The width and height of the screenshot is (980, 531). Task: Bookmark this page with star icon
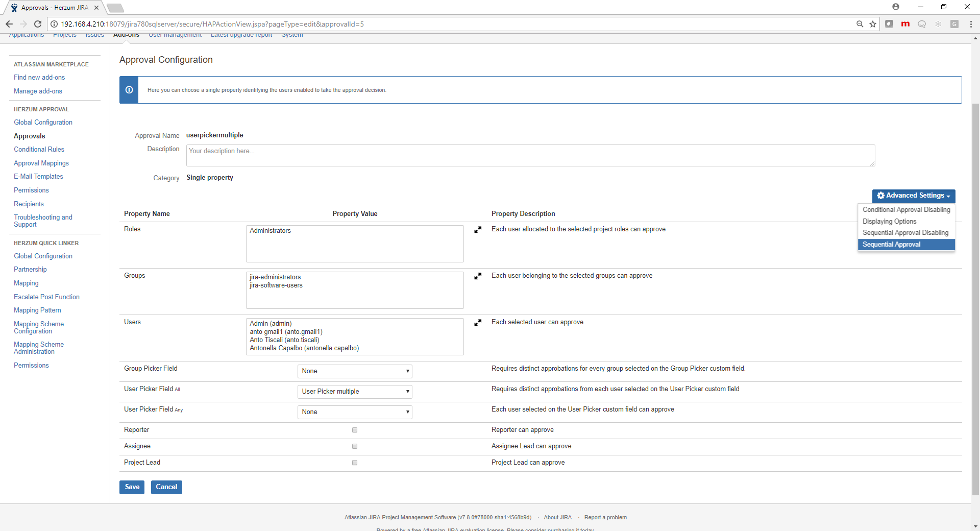click(x=873, y=24)
